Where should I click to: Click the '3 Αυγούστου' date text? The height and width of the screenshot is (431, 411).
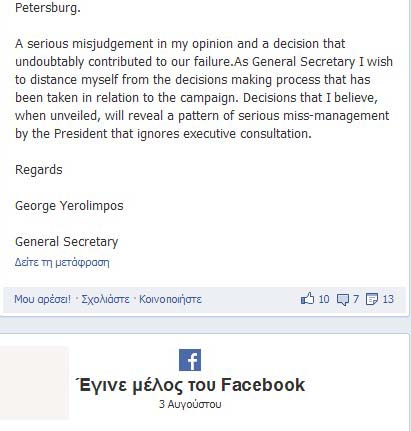(x=190, y=404)
